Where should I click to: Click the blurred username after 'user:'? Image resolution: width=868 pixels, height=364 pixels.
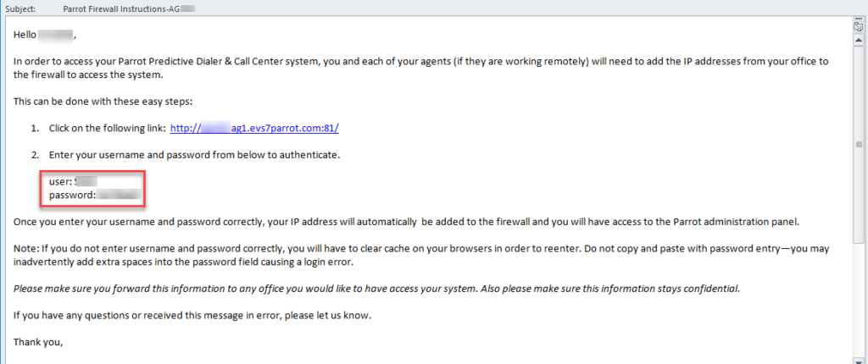point(86,181)
